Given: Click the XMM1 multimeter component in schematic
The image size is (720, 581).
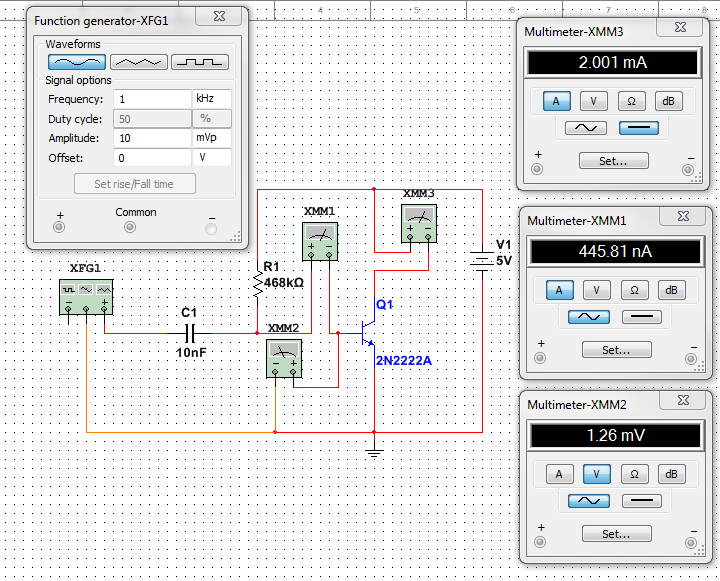Looking at the screenshot, I should pos(321,242).
